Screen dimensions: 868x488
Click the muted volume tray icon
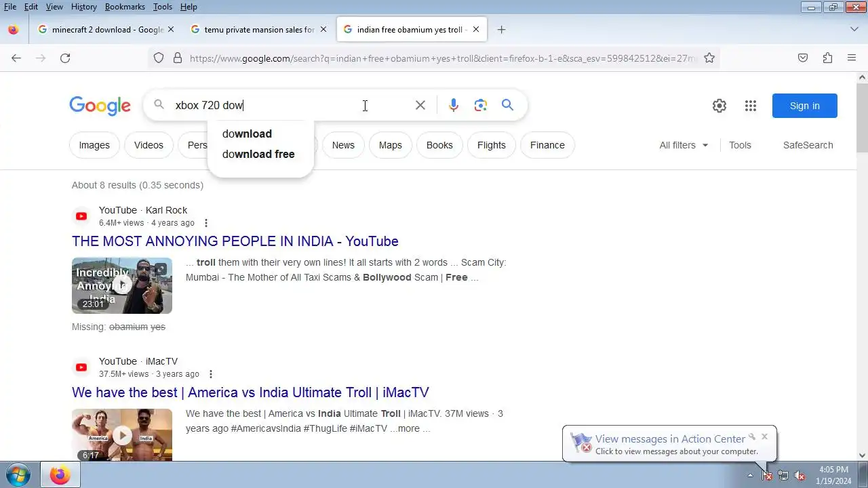click(800, 476)
